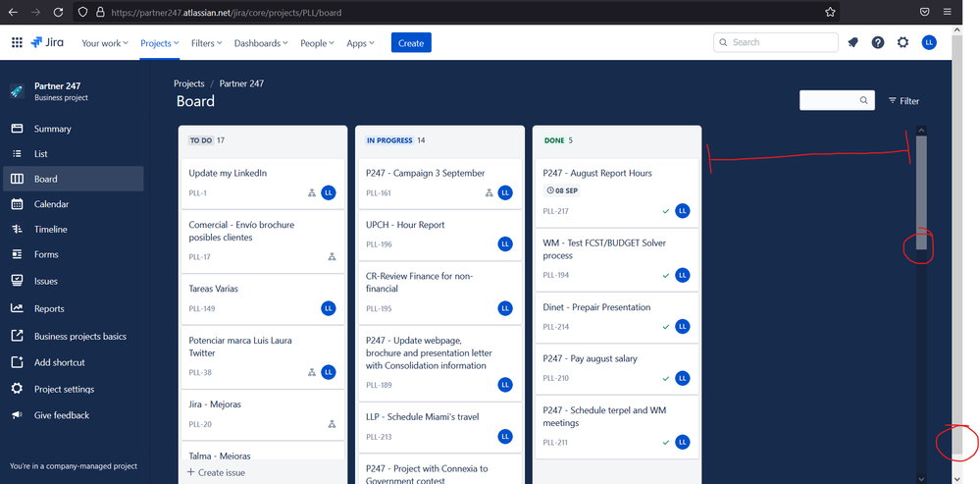Open Business projects basics link
This screenshot has height=484, width=980.
74,337
